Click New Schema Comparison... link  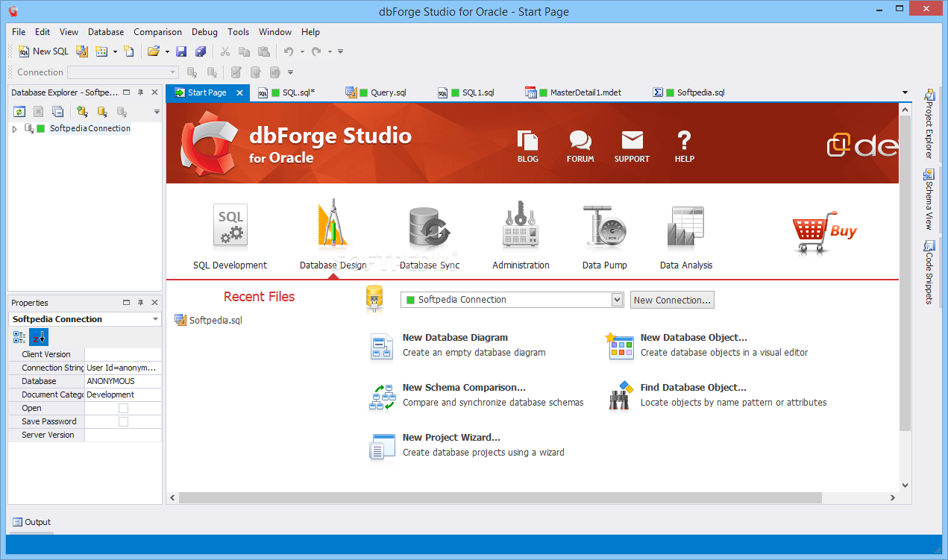coord(464,388)
